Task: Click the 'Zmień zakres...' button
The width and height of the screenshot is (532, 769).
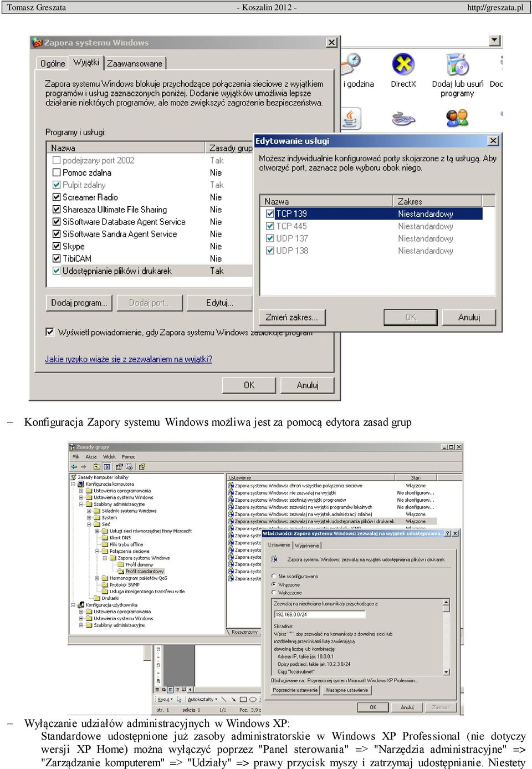Action: 292,317
